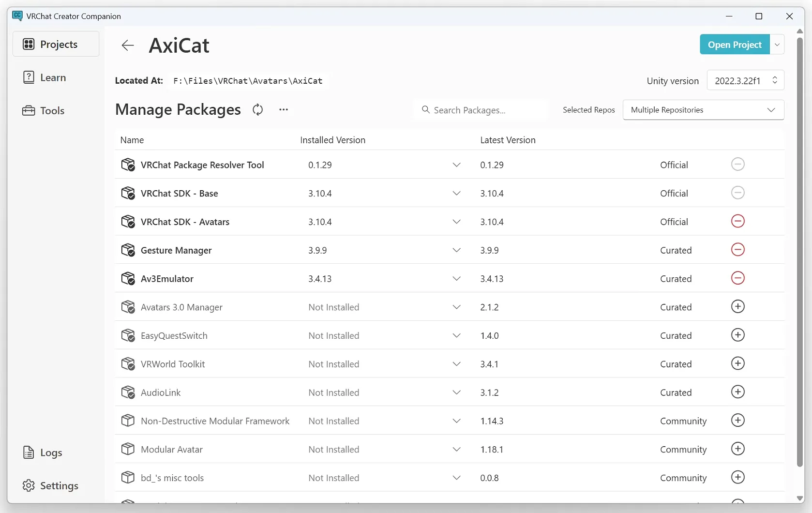Click the scroll down arrow of the scrollbar
Screen dimensions: 812x513
point(799,498)
